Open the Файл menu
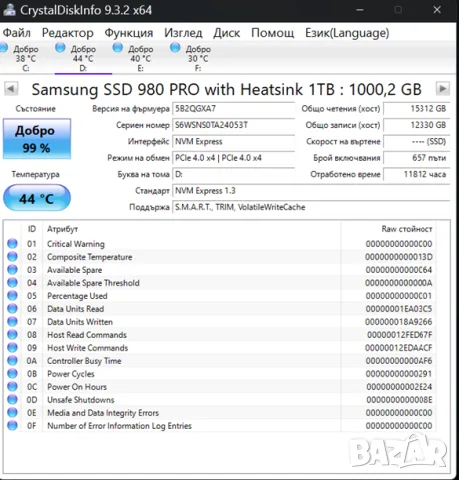 tap(17, 33)
